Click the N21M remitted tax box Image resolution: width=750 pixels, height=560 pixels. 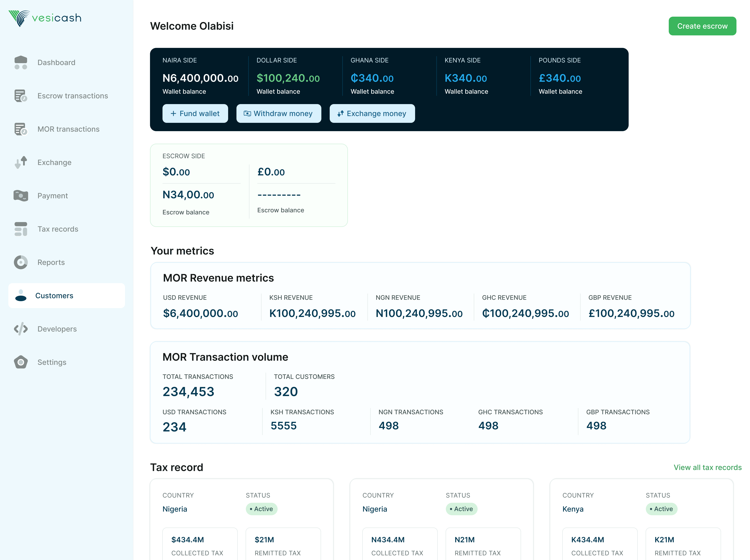pos(483,544)
